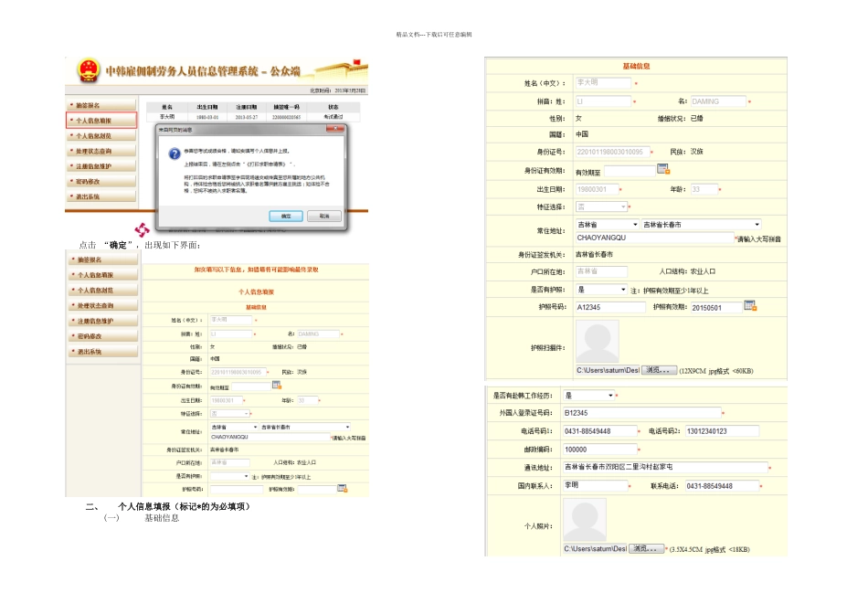Click 国内联系人 field containing 李明
This screenshot has width=868, height=614.
tap(595, 485)
